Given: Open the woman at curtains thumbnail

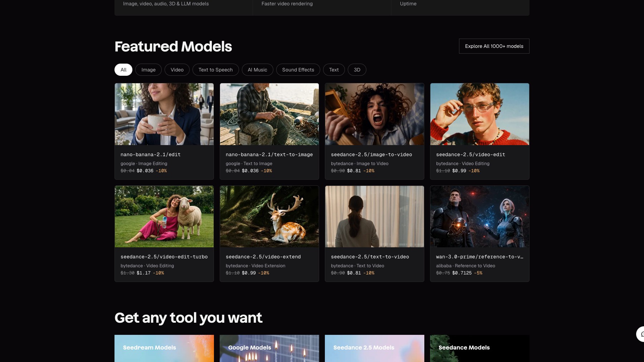Looking at the screenshot, I should (x=375, y=216).
